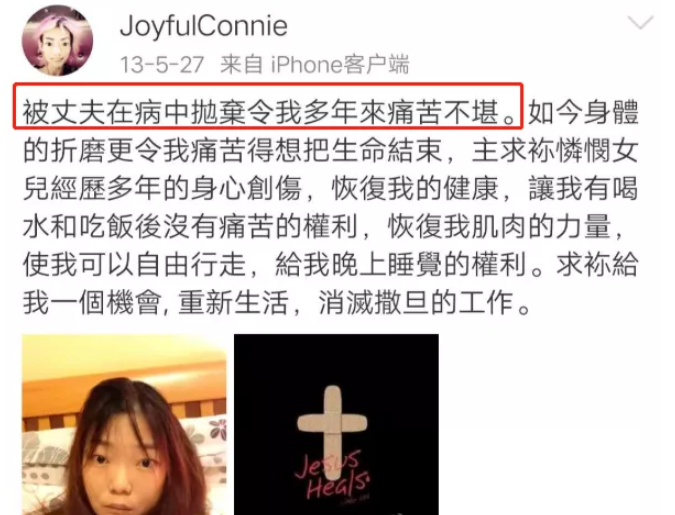Screen dimensions: 675x515
Task: Click the pink Jesus Heals lettering
Action: (x=332, y=476)
